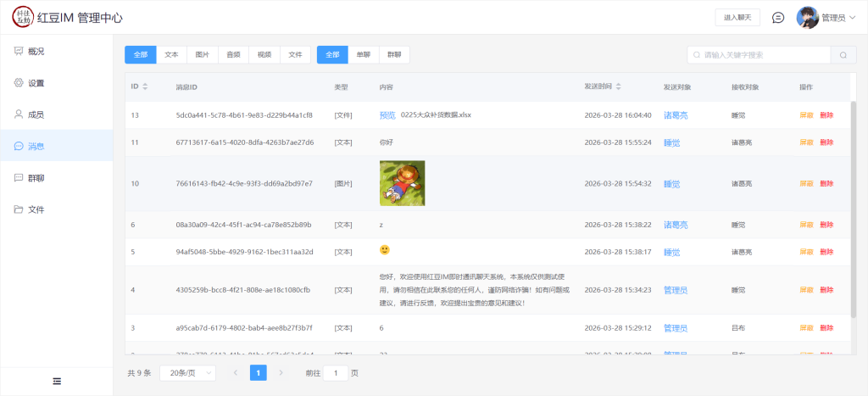
Task: Click the 群聊 sidebar icon
Action: coord(19,178)
